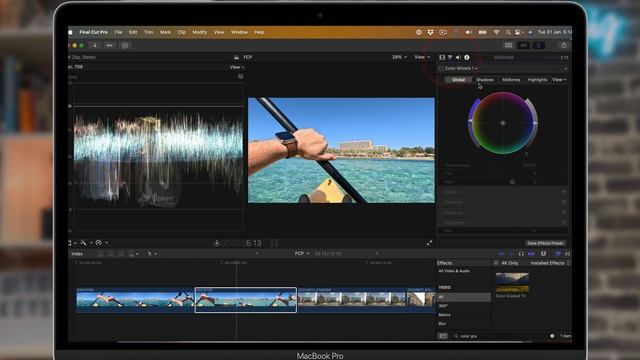
Task: Toggle the inspector panel button in toolbar
Action: coord(539,45)
